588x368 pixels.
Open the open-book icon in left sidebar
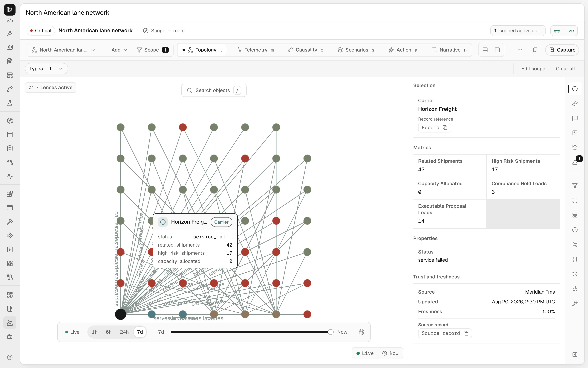10,47
